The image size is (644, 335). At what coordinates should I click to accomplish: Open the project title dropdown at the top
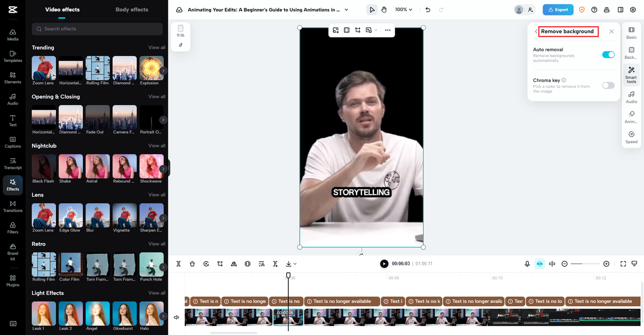click(x=346, y=9)
